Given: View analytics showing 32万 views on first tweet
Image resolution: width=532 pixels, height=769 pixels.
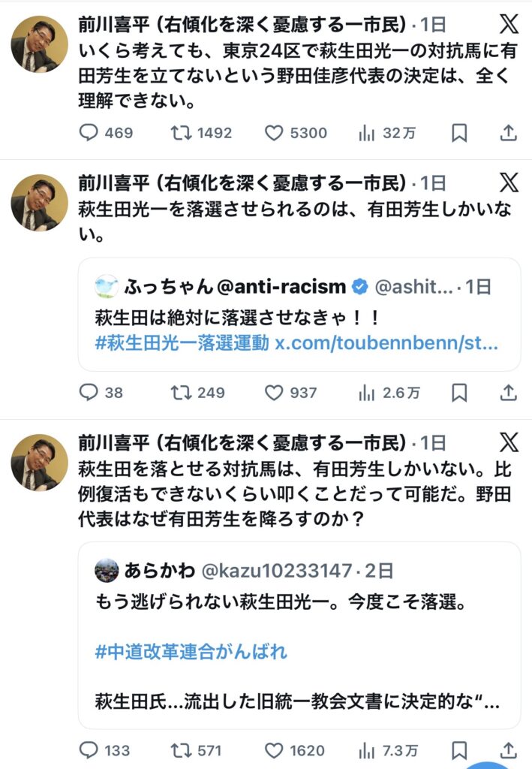Looking at the screenshot, I should (365, 133).
